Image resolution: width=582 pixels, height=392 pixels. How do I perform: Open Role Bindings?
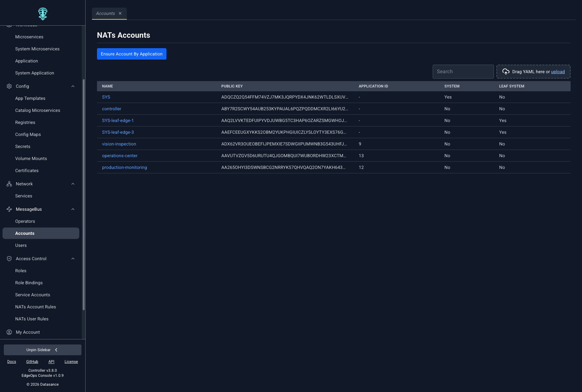point(29,283)
